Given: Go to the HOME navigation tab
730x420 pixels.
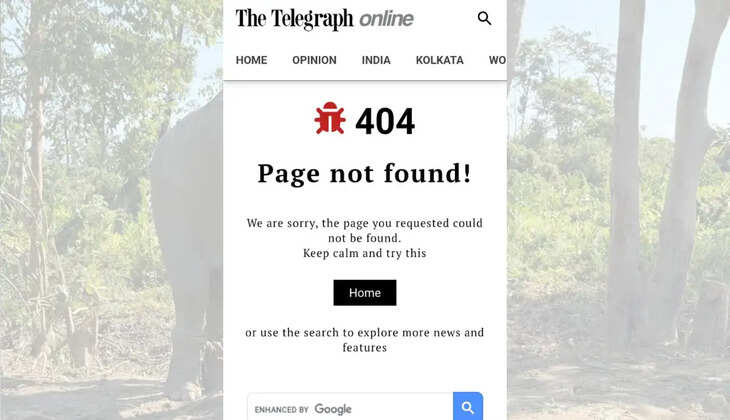Looking at the screenshot, I should click(251, 60).
